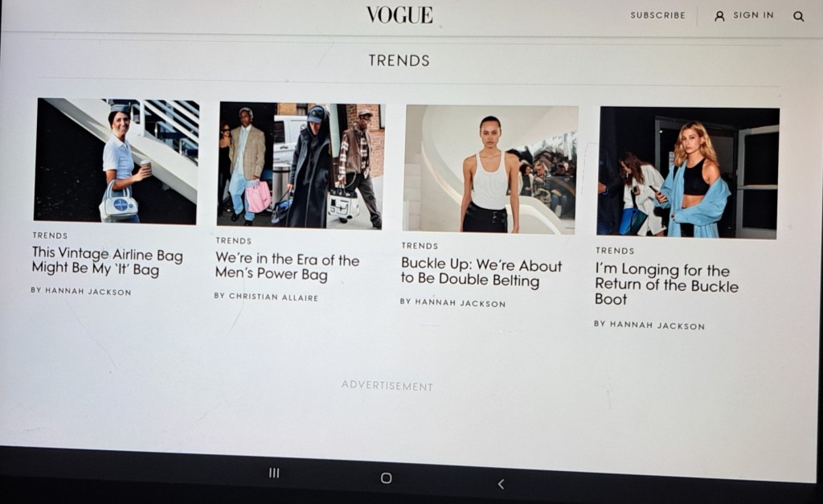823x504 pixels.
Task: Select the airline bag article photo
Action: 116,162
